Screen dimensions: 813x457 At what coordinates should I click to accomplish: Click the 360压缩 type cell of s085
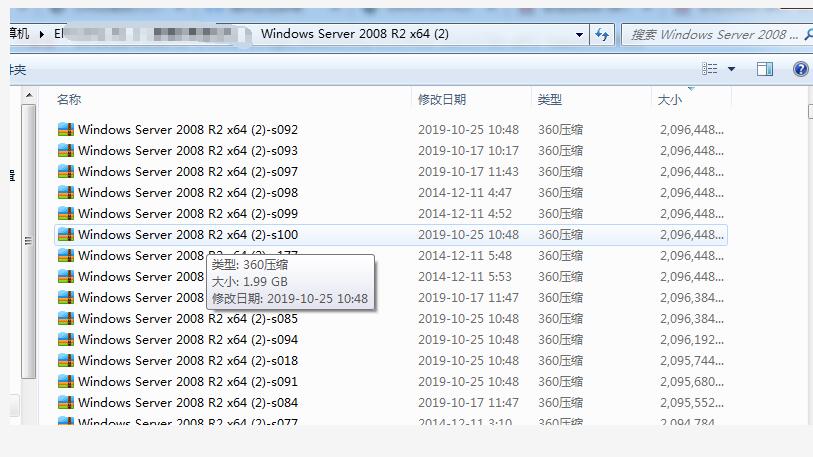(560, 318)
